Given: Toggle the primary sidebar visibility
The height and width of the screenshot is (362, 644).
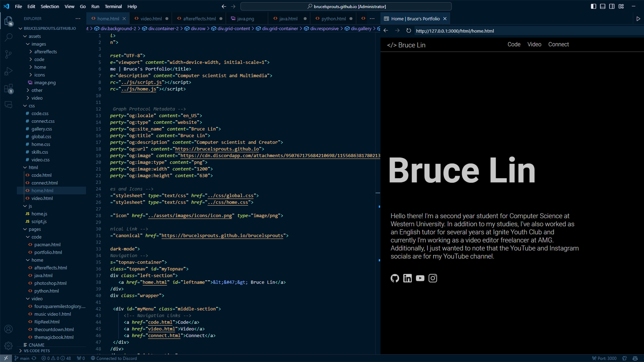Looking at the screenshot, I should [x=593, y=6].
